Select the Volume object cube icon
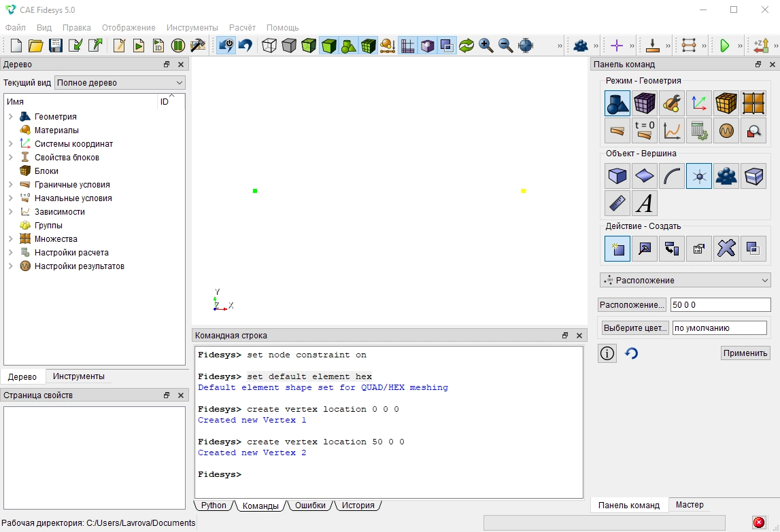Viewport: 780px width, 532px height. pyautogui.click(x=617, y=176)
